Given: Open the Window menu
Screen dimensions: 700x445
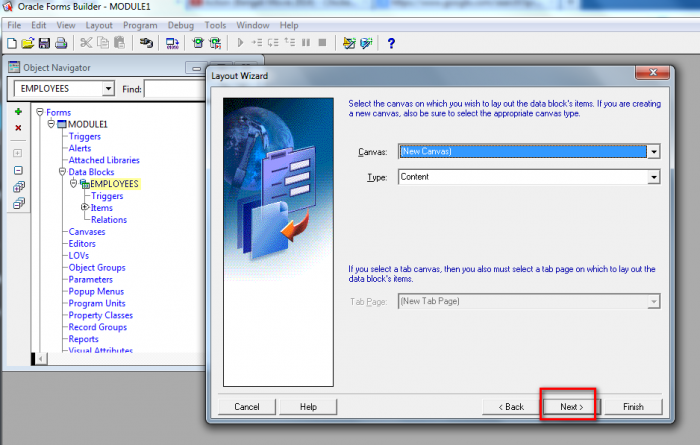Looking at the screenshot, I should click(253, 25).
